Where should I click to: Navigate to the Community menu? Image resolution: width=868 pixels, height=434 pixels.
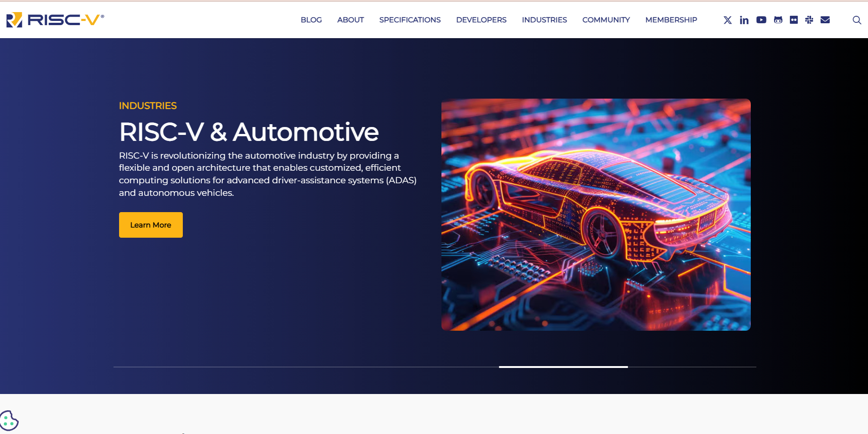[606, 20]
